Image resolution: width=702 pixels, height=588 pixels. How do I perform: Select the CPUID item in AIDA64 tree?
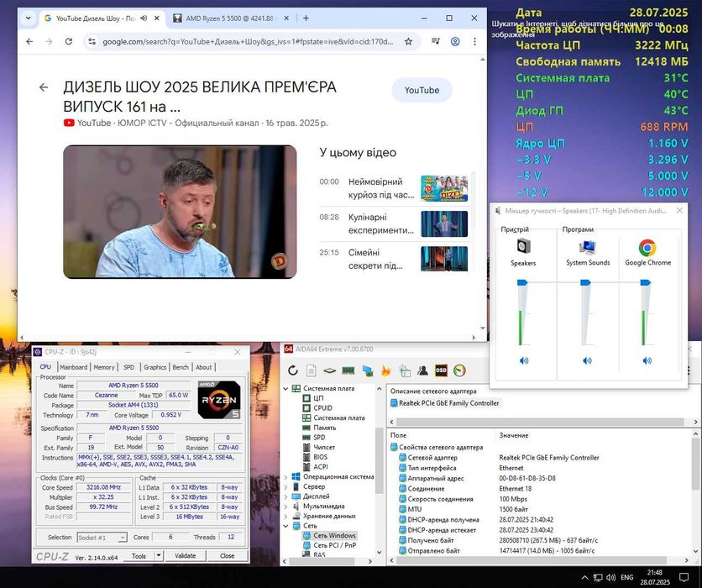point(322,408)
